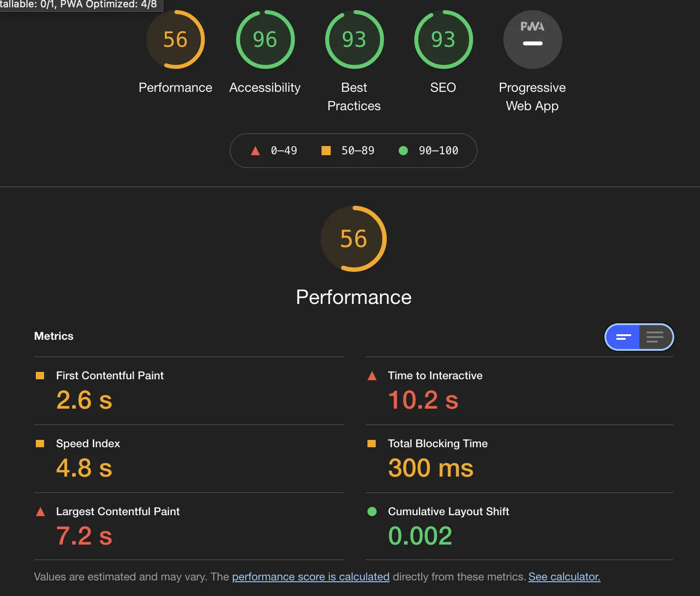Open the 'See calculator.' link

click(564, 577)
